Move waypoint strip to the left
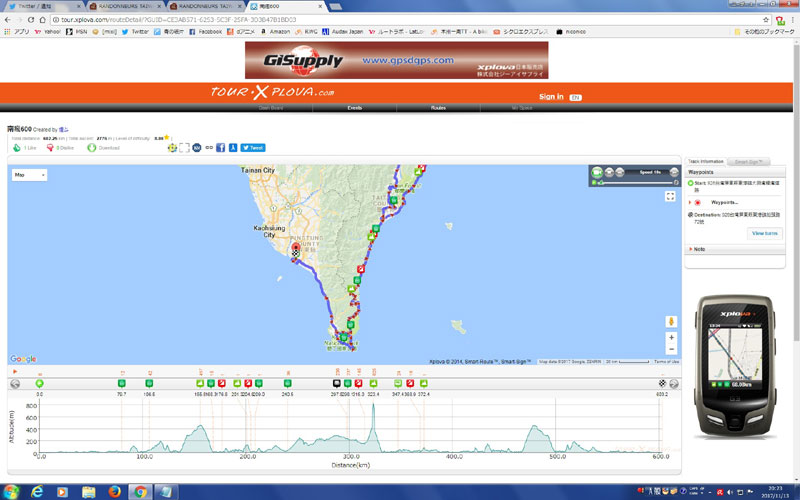 (x=15, y=384)
